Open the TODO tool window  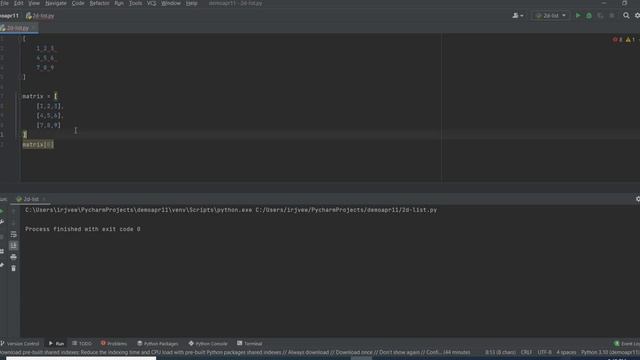pyautogui.click(x=82, y=344)
